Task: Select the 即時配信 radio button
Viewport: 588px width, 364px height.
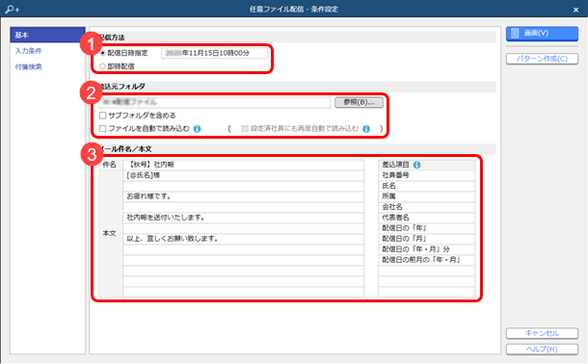Action: [x=102, y=66]
